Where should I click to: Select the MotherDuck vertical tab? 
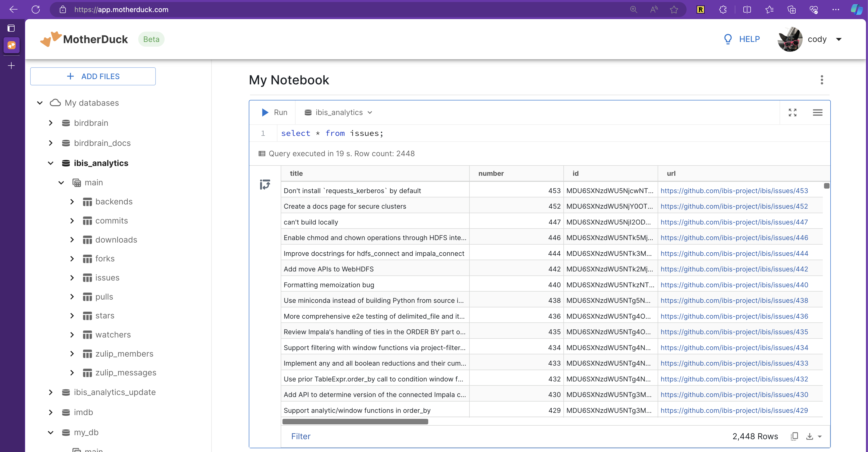(12, 45)
